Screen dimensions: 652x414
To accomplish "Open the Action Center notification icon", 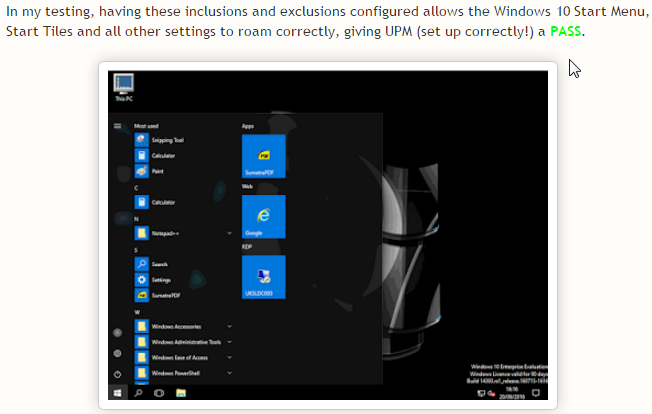I will point(536,393).
